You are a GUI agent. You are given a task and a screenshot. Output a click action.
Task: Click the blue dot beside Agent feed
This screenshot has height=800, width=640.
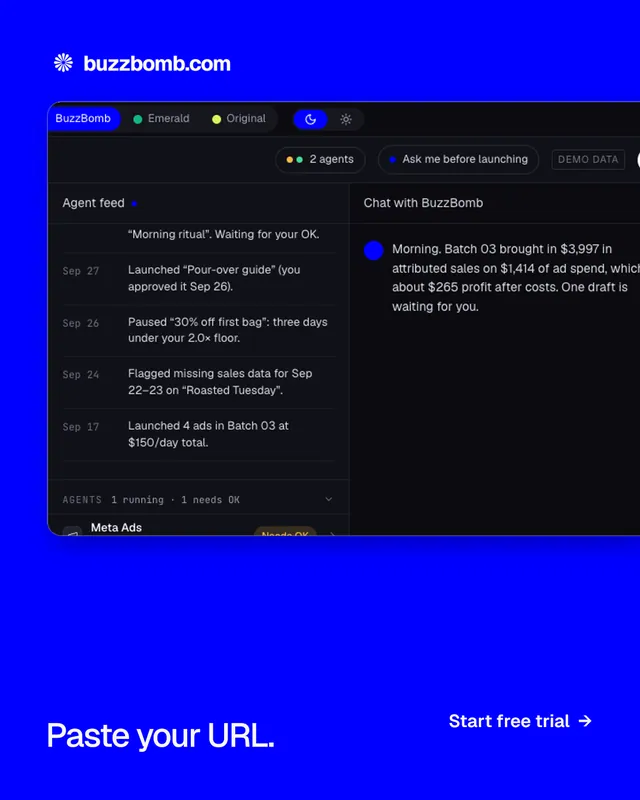(x=134, y=204)
